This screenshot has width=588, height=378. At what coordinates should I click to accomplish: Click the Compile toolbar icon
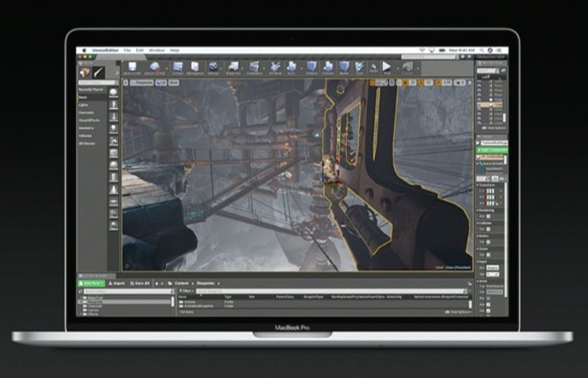312,68
